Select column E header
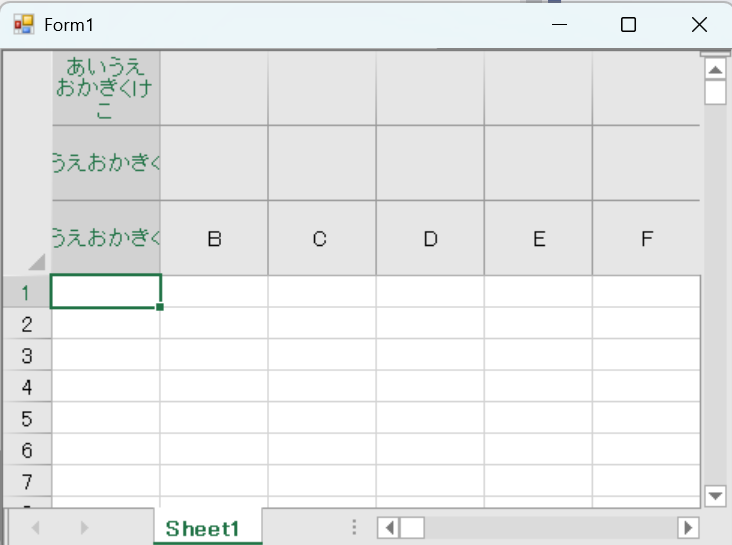Image resolution: width=732 pixels, height=545 pixels. pos(538,238)
